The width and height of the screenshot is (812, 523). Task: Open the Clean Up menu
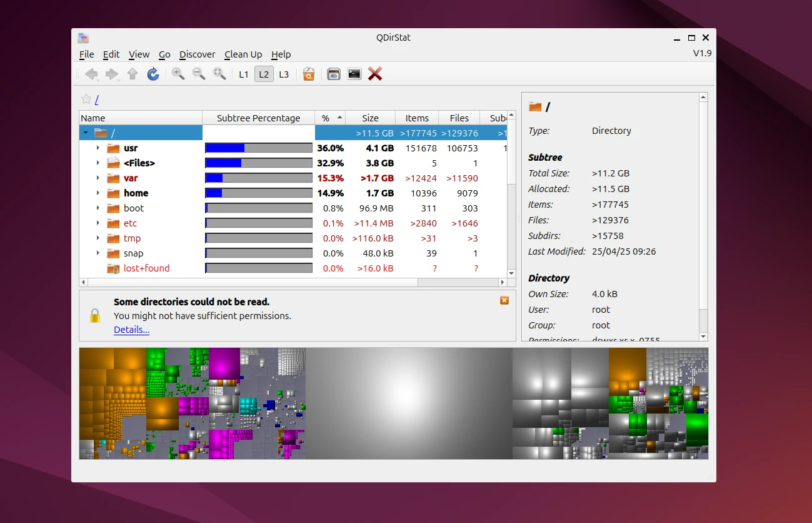pyautogui.click(x=243, y=54)
